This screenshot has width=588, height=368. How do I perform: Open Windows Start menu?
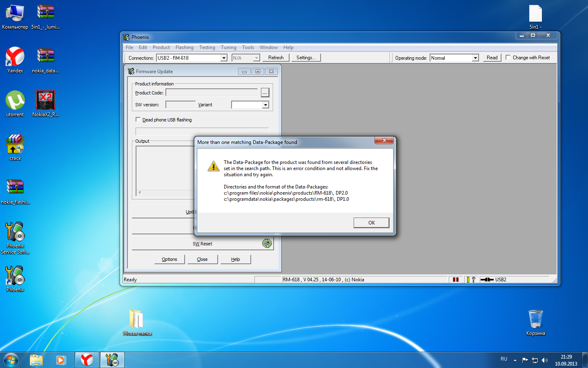11,360
